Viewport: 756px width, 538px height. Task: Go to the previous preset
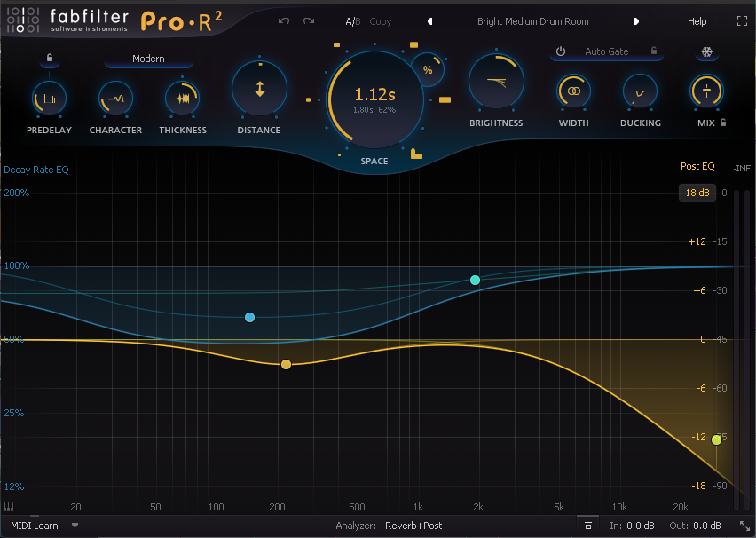pos(429,21)
